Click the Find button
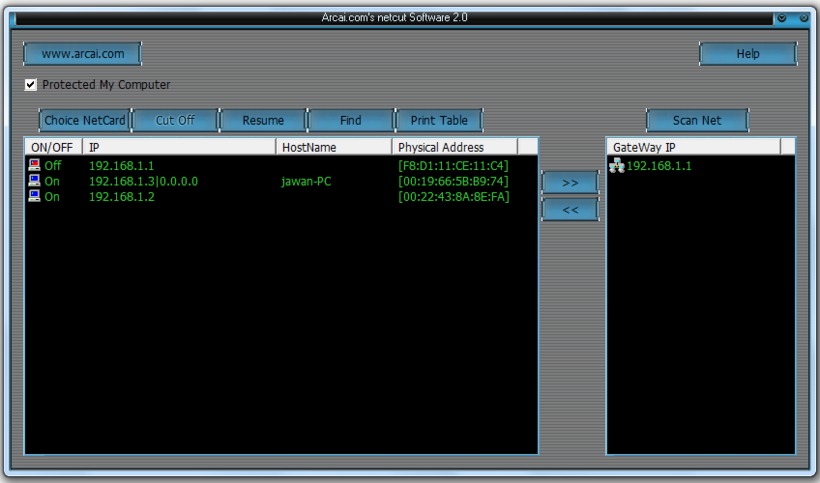 click(x=350, y=120)
